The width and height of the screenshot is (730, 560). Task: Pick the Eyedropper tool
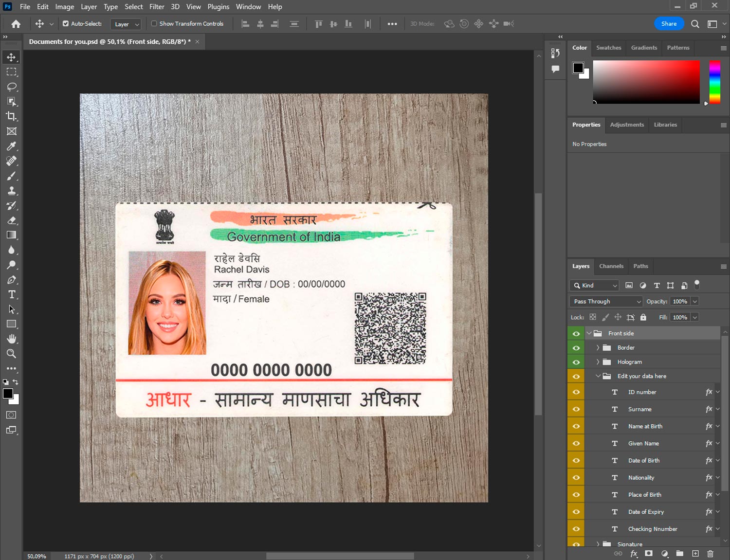[12, 146]
